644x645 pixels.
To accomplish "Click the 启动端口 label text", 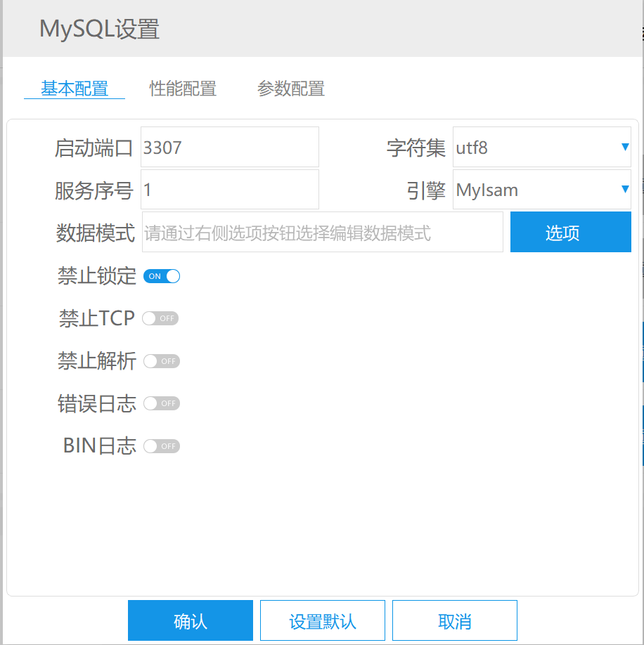I will click(x=94, y=148).
